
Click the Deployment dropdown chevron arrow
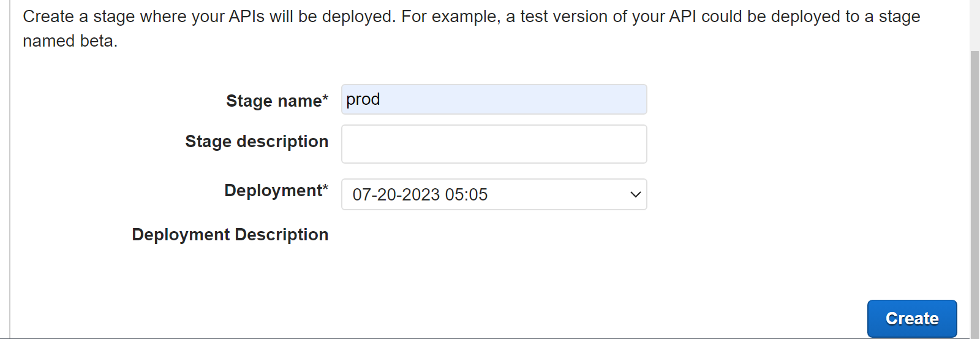[635, 194]
